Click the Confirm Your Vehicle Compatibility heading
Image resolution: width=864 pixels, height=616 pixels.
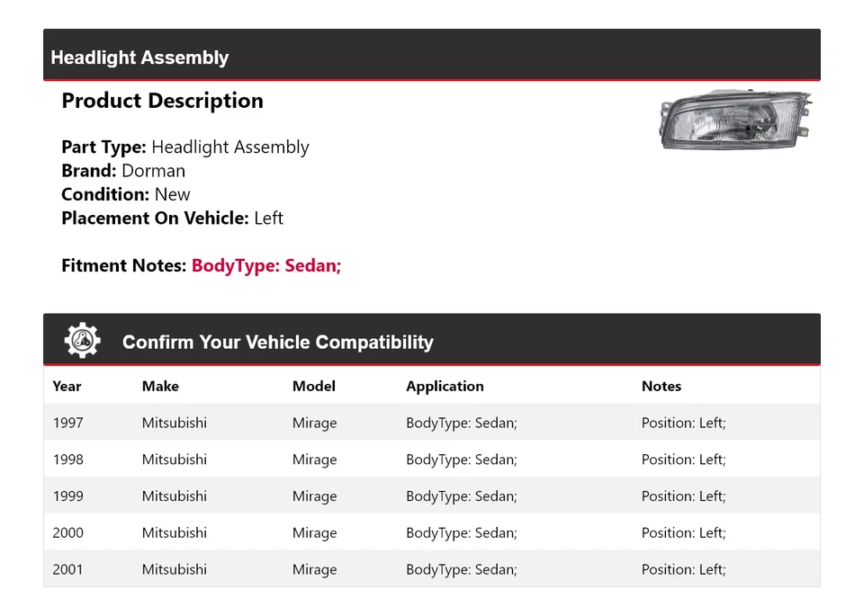277,343
